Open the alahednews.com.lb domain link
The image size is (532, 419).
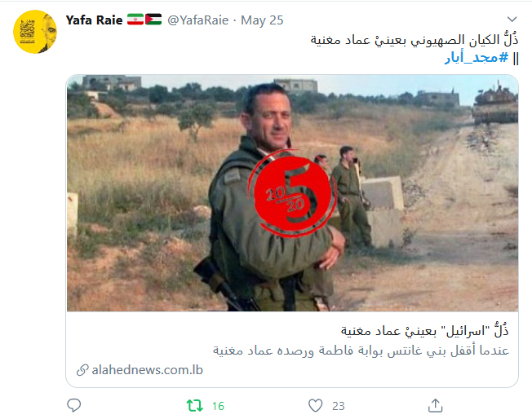coord(147,370)
